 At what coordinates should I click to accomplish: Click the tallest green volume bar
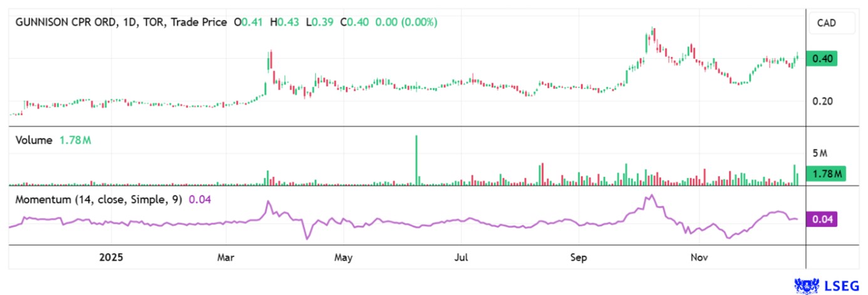click(x=416, y=160)
